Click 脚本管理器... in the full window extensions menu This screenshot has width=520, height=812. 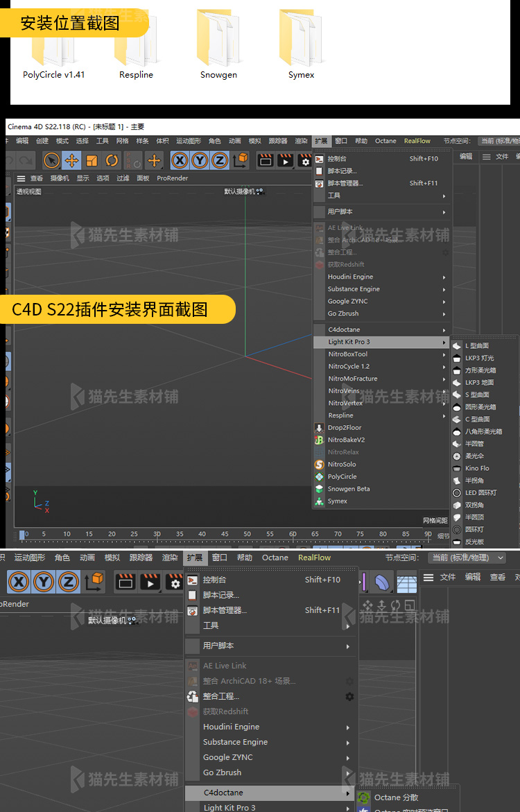pyautogui.click(x=380, y=183)
